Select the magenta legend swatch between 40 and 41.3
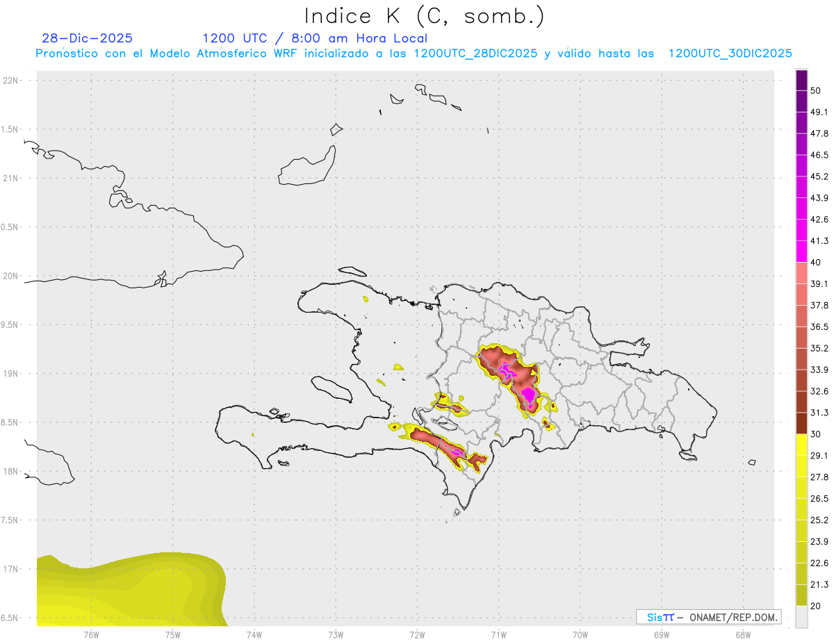This screenshot has width=834, height=644. 801,251
